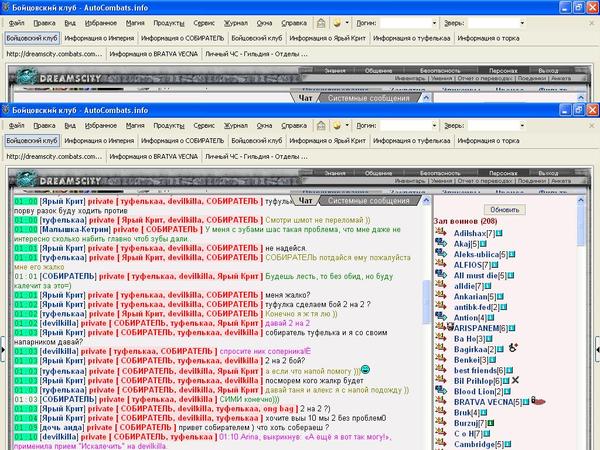Click the Обновить button
This screenshot has height=450, width=600.
pos(505,210)
